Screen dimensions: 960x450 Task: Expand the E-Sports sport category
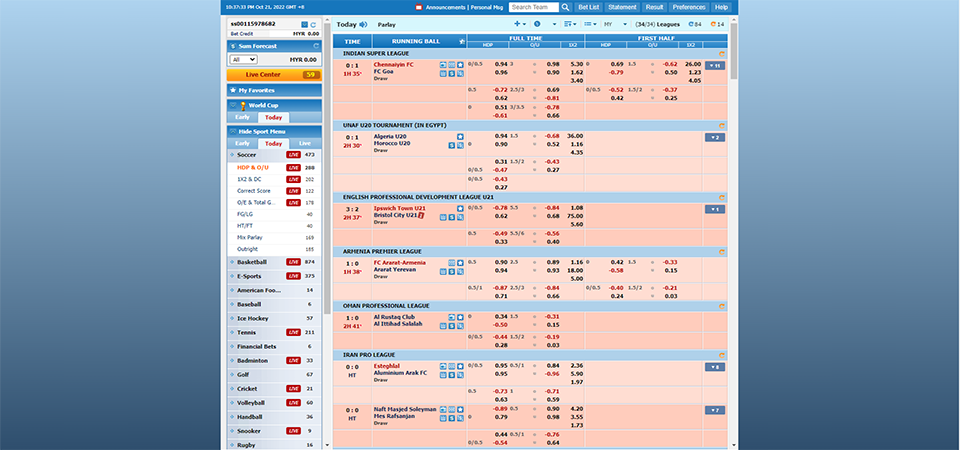pos(274,276)
